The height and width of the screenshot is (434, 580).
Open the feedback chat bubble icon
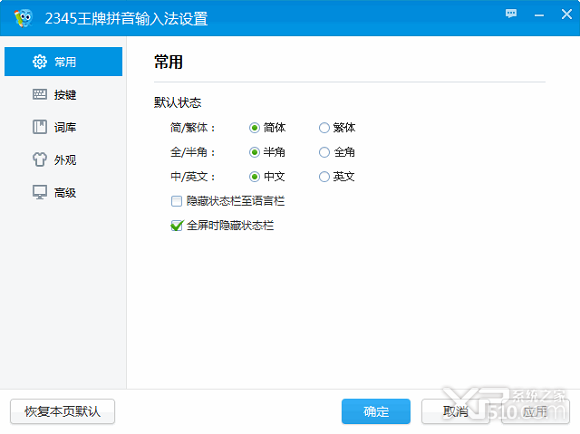pyautogui.click(x=511, y=14)
